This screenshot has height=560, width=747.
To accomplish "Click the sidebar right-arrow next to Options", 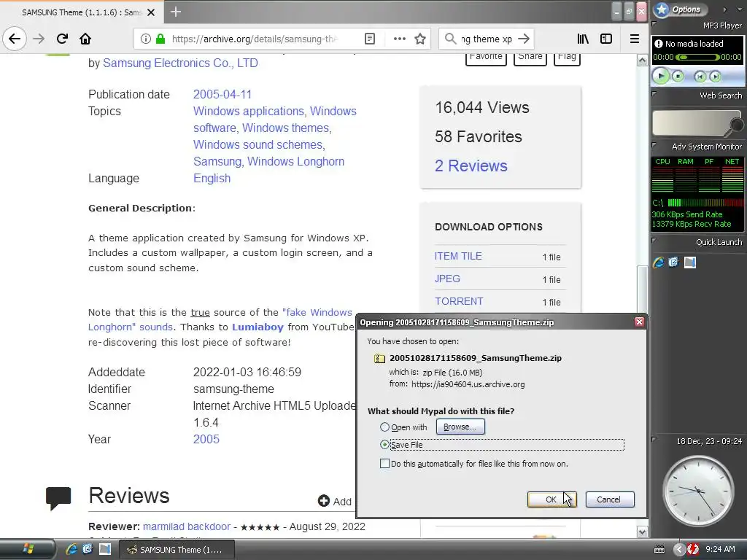I will 724,9.
